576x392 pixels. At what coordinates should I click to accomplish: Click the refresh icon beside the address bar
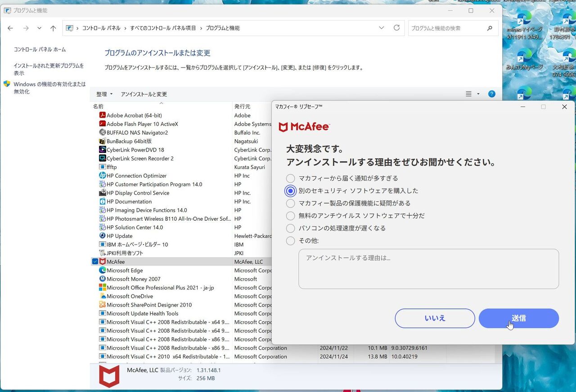point(396,28)
